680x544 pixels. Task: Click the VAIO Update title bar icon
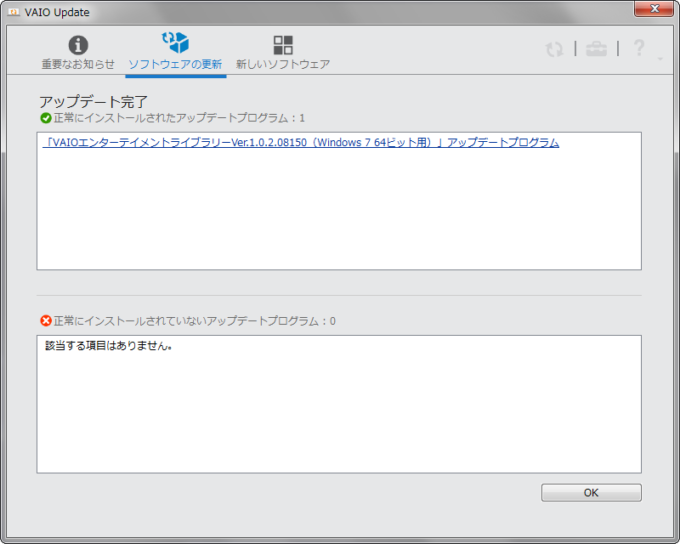(15, 11)
